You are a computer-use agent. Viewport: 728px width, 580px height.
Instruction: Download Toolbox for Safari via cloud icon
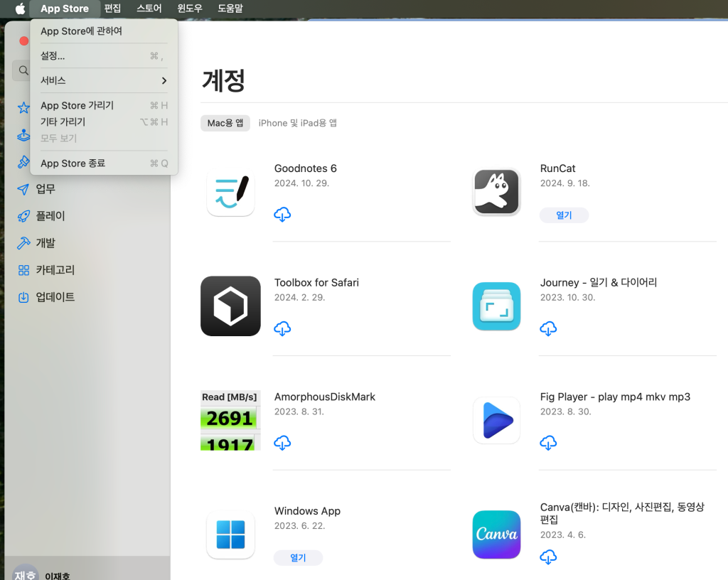pos(282,329)
